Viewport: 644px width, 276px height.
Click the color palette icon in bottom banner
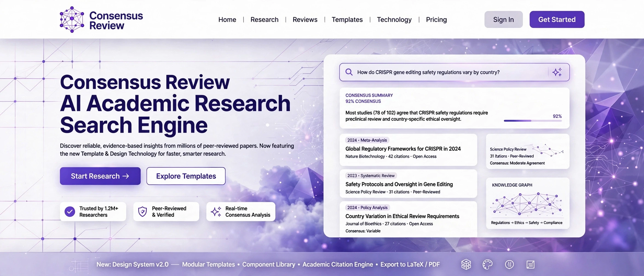(x=487, y=264)
